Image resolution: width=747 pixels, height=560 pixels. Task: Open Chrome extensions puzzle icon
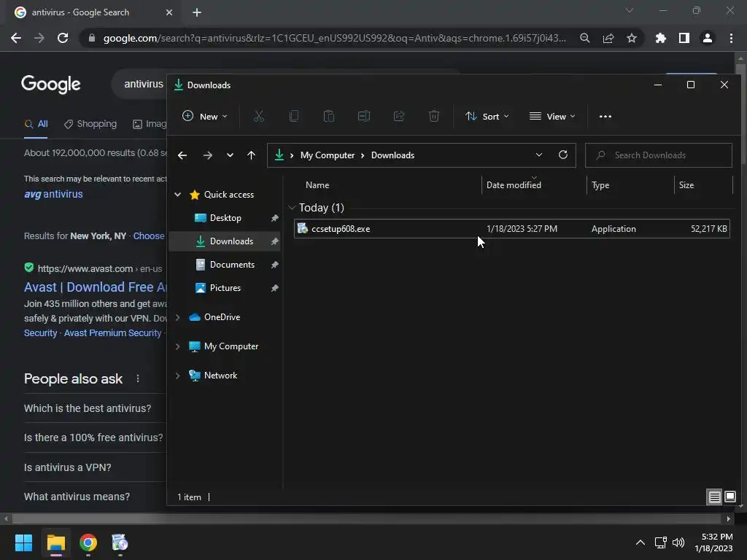[x=660, y=38]
